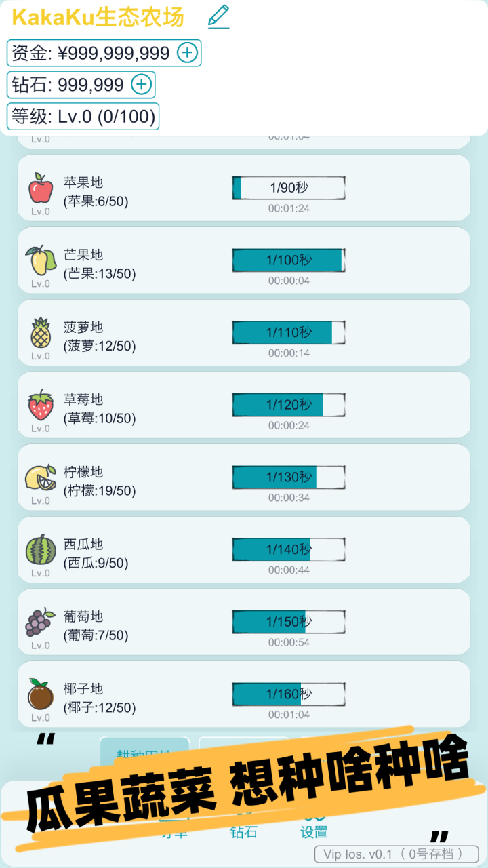Click the grape icon
The width and height of the screenshot is (488, 868).
pyautogui.click(x=41, y=622)
